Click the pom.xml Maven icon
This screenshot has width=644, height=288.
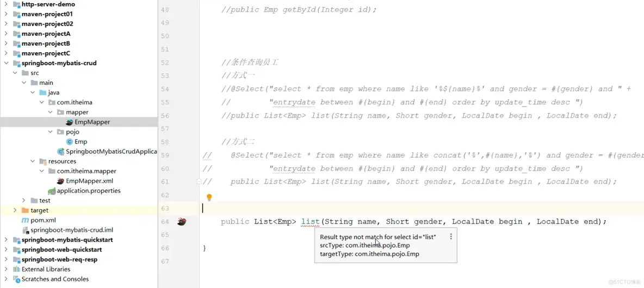coord(25,220)
